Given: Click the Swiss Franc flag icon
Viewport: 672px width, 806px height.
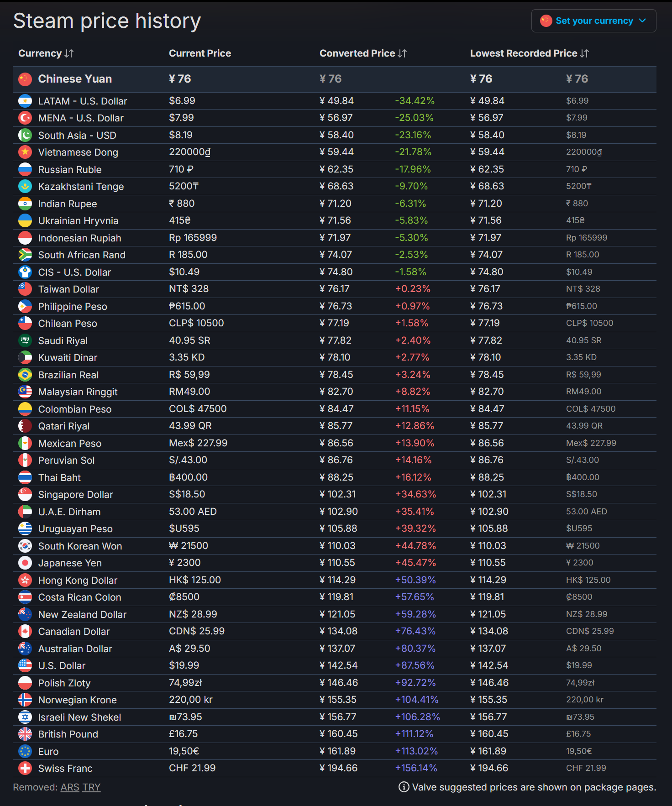Looking at the screenshot, I should (x=25, y=768).
